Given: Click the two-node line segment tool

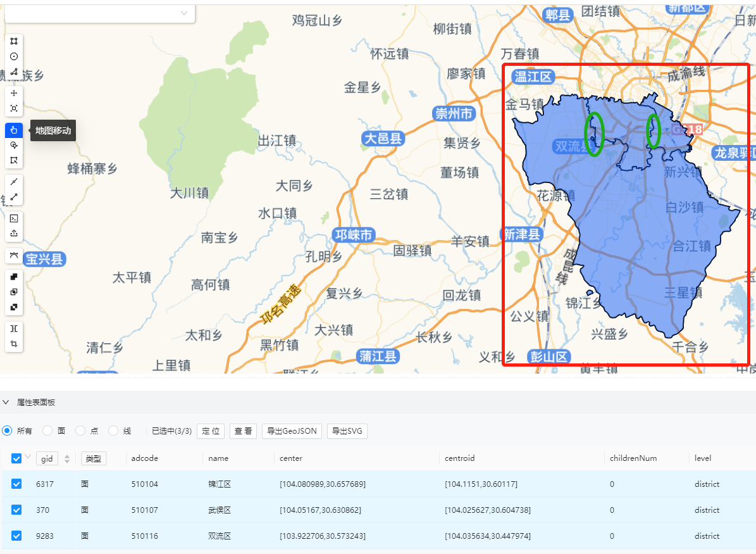Looking at the screenshot, I should tap(14, 197).
